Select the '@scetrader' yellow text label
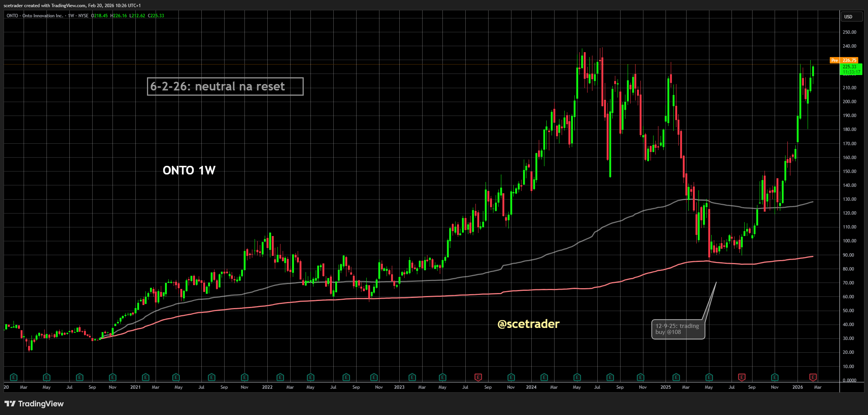This screenshot has height=415, width=868. click(528, 324)
